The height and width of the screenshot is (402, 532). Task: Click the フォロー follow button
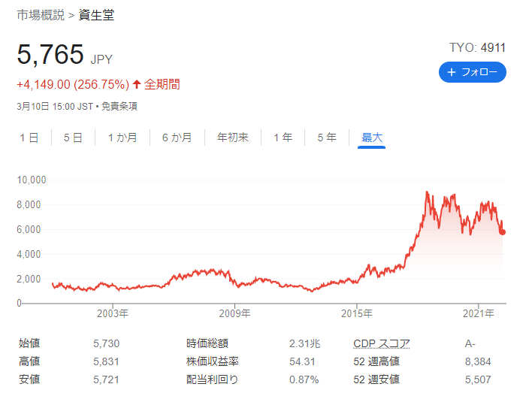pyautogui.click(x=473, y=72)
